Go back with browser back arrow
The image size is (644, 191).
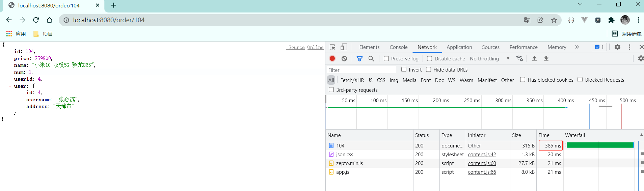pos(9,20)
